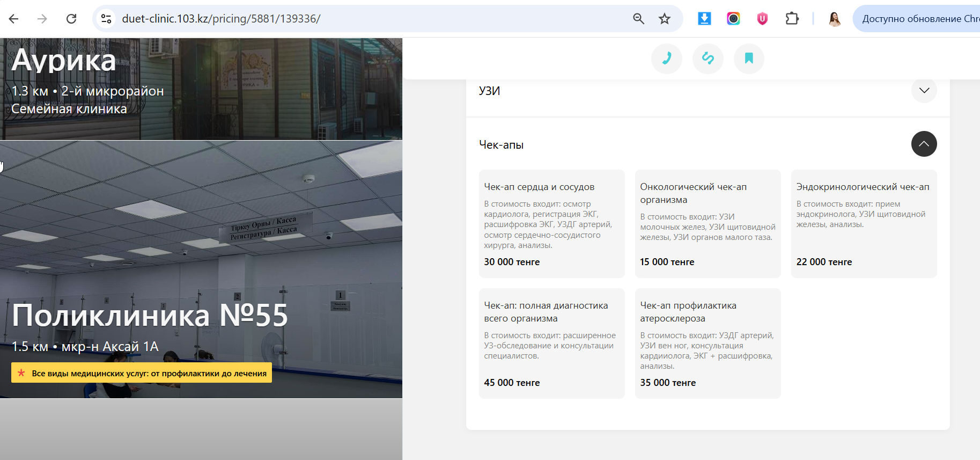Viewport: 980px width, 460px height.
Task: Select Чек-ап: полная диагностика всего организма
Action: pyautogui.click(x=552, y=344)
